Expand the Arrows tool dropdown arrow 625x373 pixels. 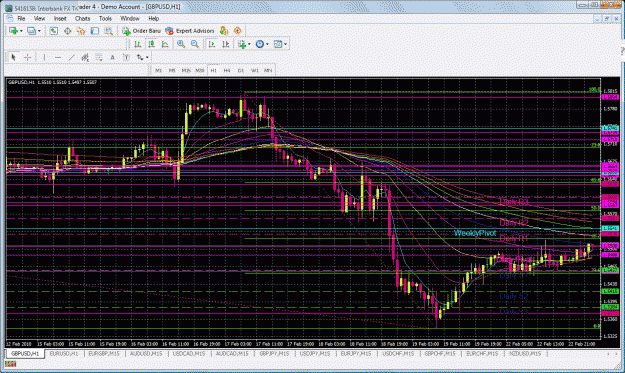pos(147,58)
